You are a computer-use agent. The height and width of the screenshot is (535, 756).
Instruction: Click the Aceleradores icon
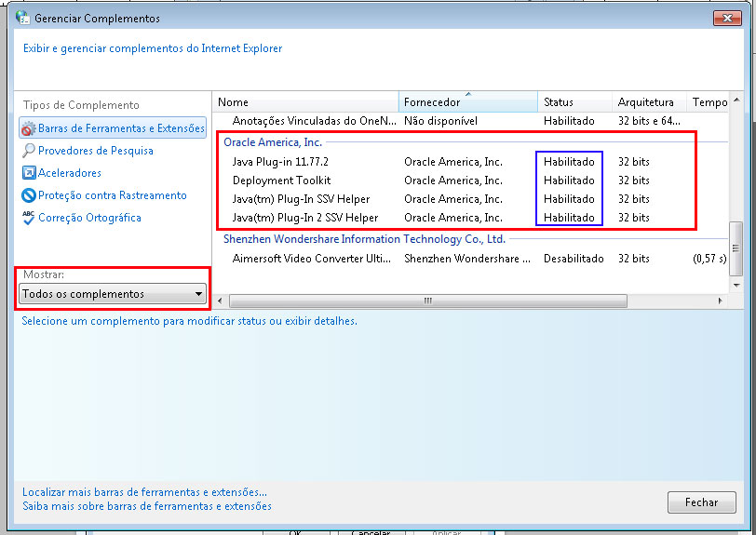[30, 173]
